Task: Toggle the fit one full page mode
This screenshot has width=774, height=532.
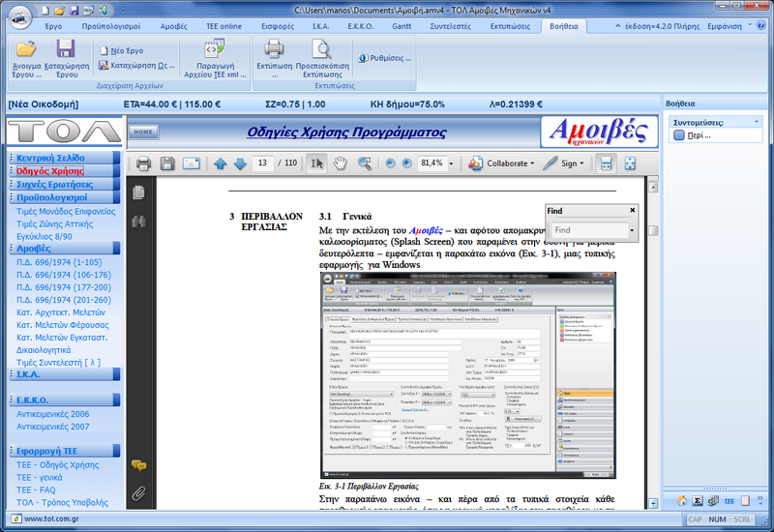Action: (630, 163)
